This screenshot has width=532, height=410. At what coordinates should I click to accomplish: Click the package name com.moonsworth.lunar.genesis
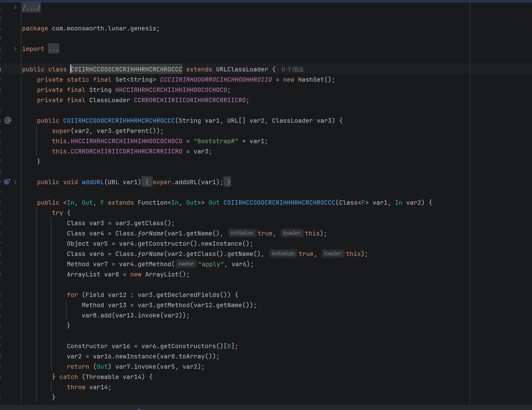click(105, 28)
